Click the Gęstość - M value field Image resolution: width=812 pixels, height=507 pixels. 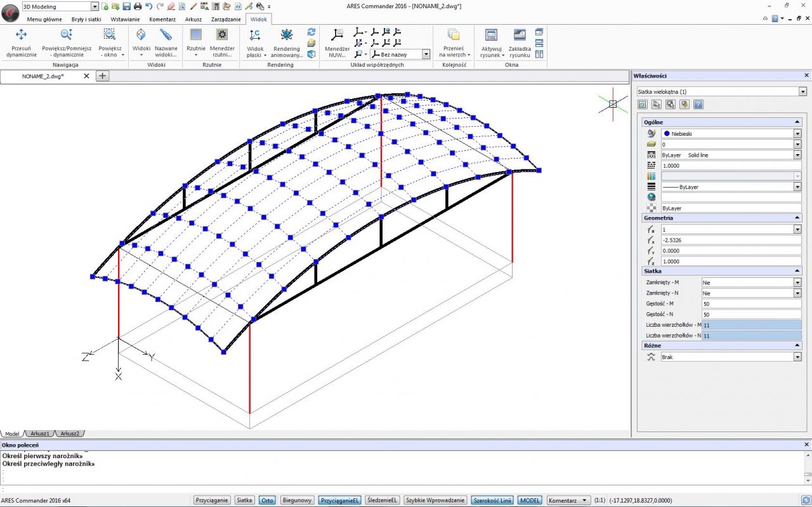(751, 304)
